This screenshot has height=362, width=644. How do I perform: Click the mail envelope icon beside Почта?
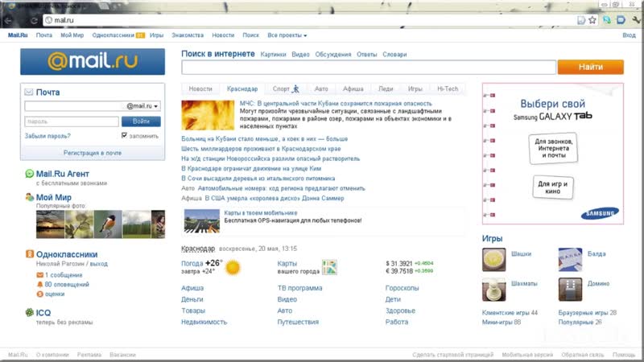point(29,92)
